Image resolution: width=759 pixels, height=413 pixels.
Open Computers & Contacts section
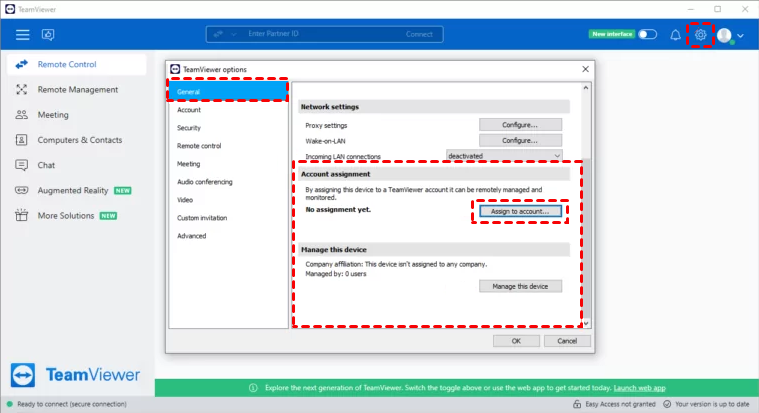(79, 140)
